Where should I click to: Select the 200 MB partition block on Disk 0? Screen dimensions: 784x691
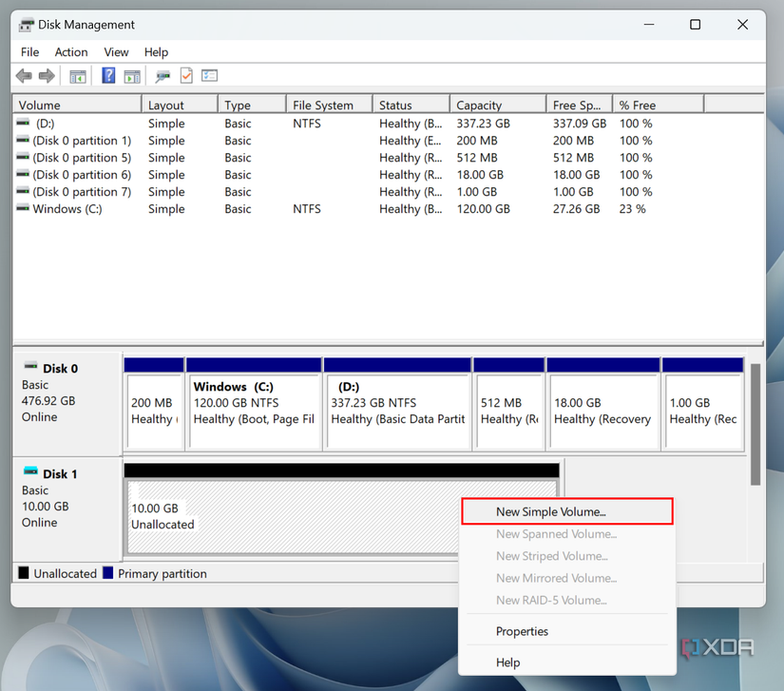(x=154, y=405)
